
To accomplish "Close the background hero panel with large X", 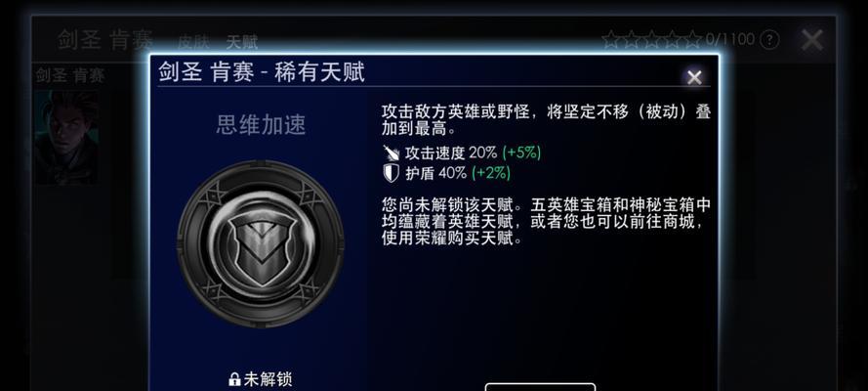I will 812,40.
